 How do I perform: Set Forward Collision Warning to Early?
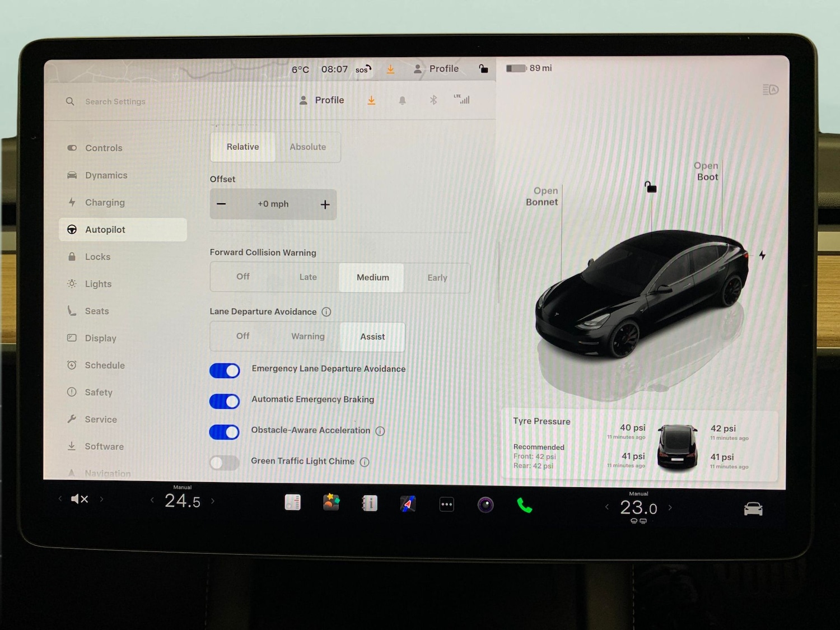click(437, 277)
